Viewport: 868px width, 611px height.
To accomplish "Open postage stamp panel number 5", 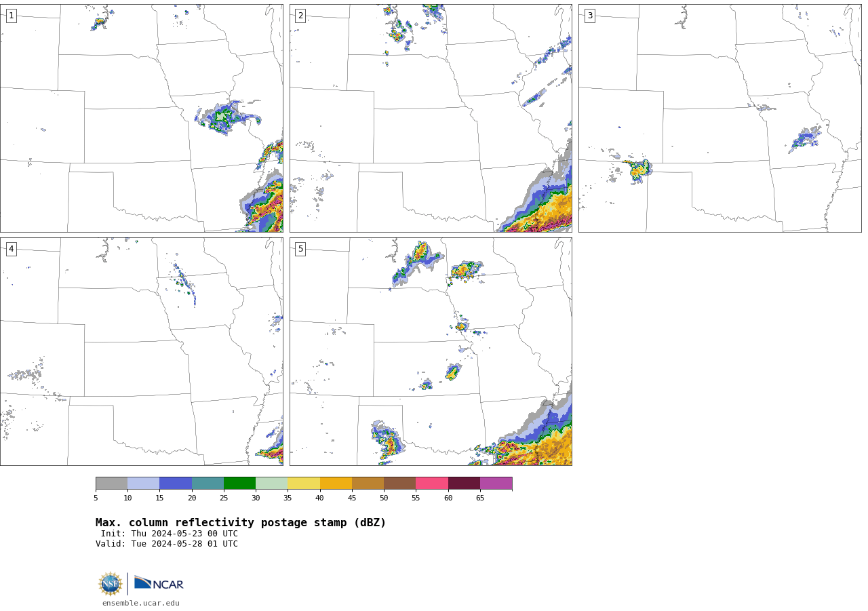I will (x=431, y=351).
